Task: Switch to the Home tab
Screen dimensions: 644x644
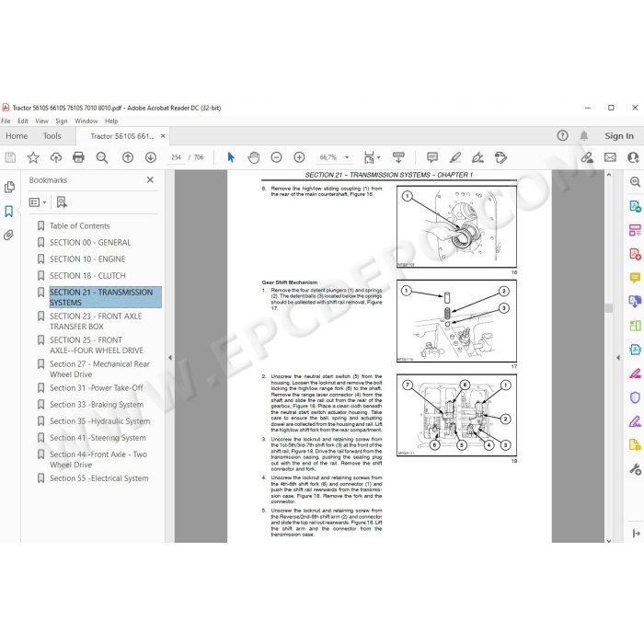Action: 17,136
